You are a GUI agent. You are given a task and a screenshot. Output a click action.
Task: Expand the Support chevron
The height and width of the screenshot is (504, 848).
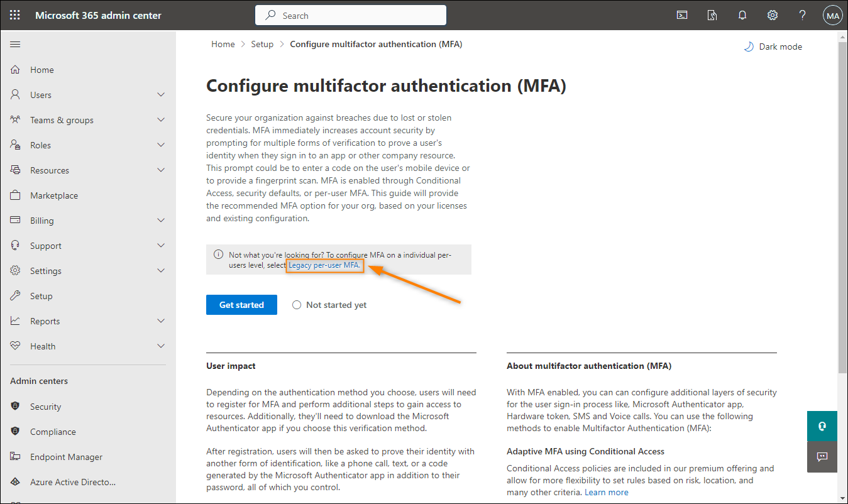tap(161, 246)
